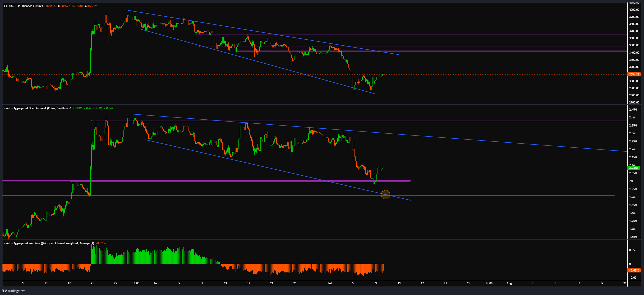The height and width of the screenshot is (295, 644).
Task: Click the ETHUSDT 4h Binance-Futures symbol title
Action: point(23,6)
